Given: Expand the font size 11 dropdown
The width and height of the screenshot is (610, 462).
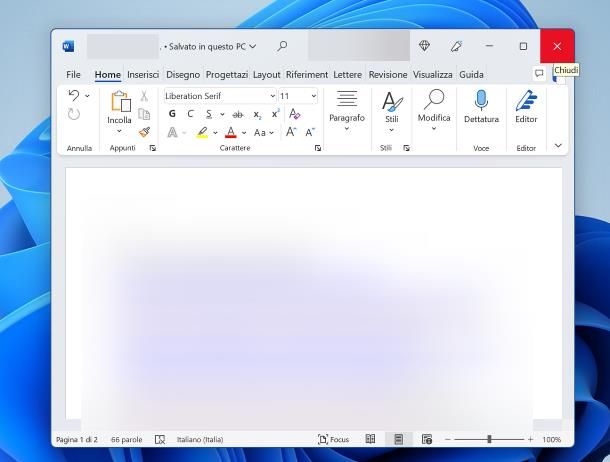Looking at the screenshot, I should (x=313, y=96).
